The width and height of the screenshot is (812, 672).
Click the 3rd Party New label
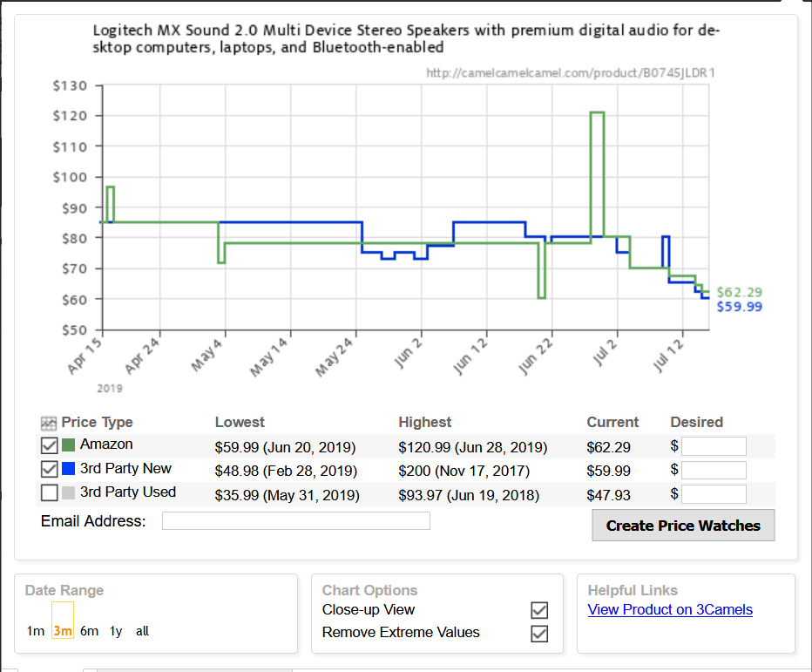pyautogui.click(x=125, y=468)
